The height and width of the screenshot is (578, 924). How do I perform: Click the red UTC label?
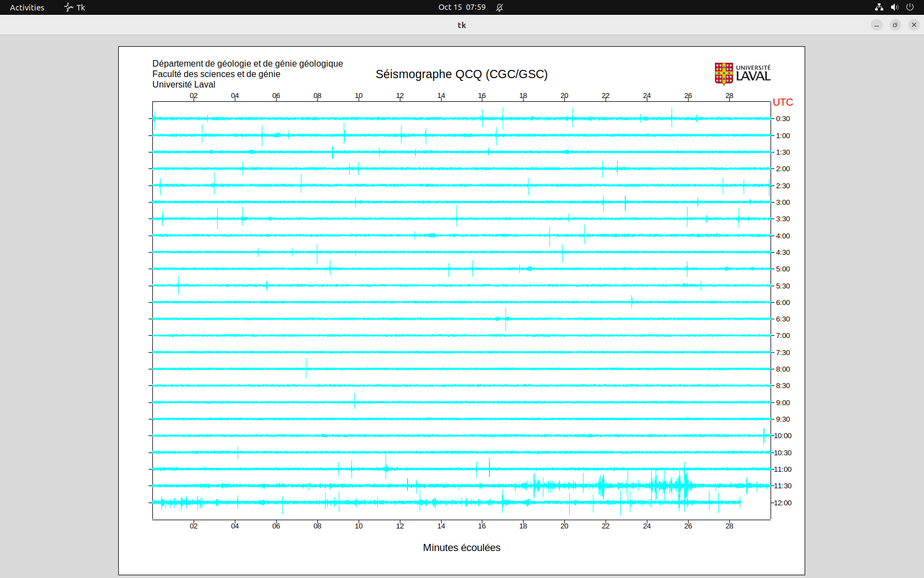point(783,102)
